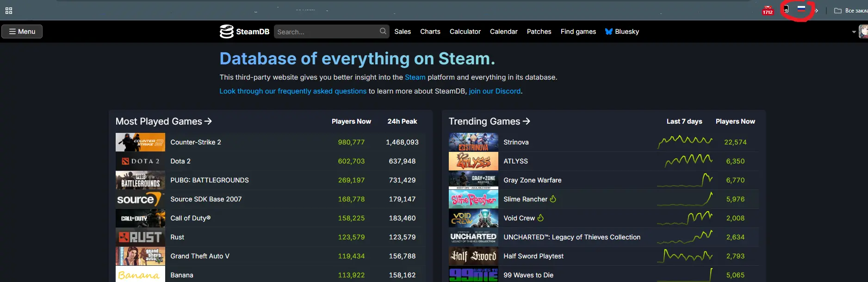
Task: Open Rust game thumbnail
Action: (140, 237)
